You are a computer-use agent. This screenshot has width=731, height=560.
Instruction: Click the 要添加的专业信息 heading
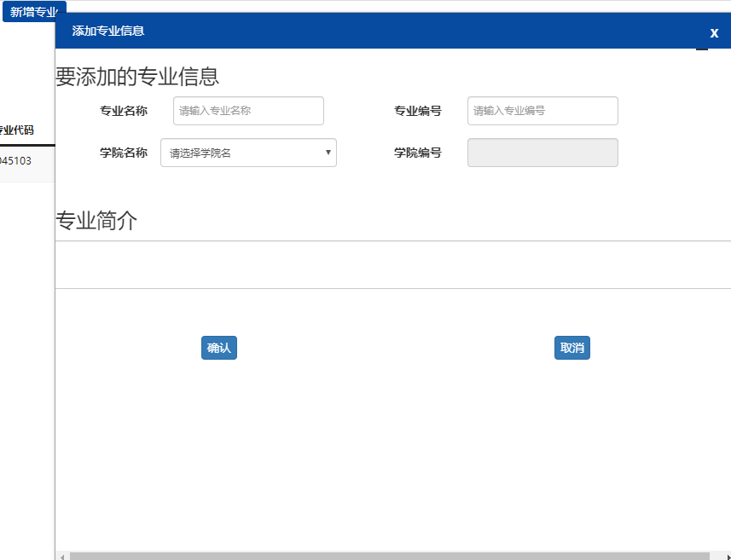pos(137,77)
